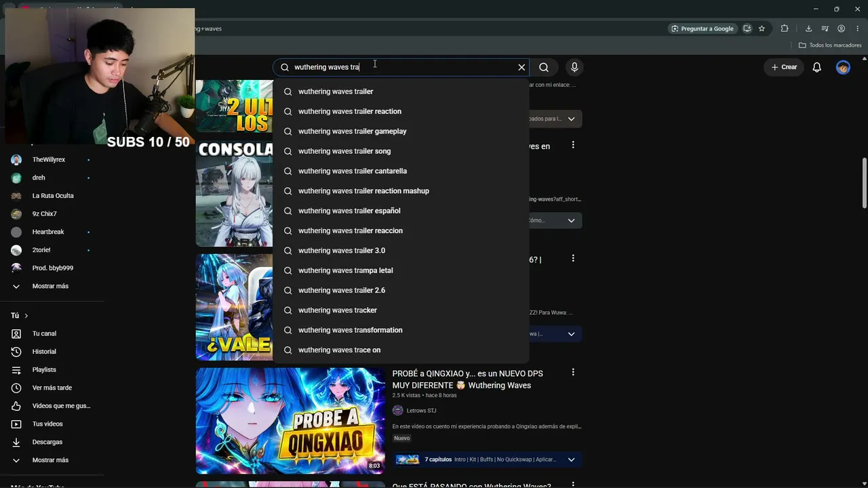Bookmark this page with the star icon
The width and height of the screenshot is (868, 488).
(762, 28)
